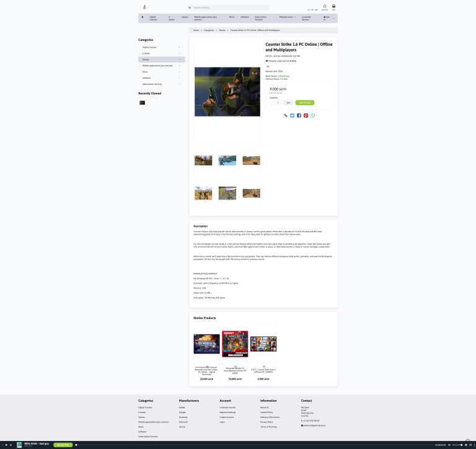Open recently viewed product thumbnail

point(142,103)
